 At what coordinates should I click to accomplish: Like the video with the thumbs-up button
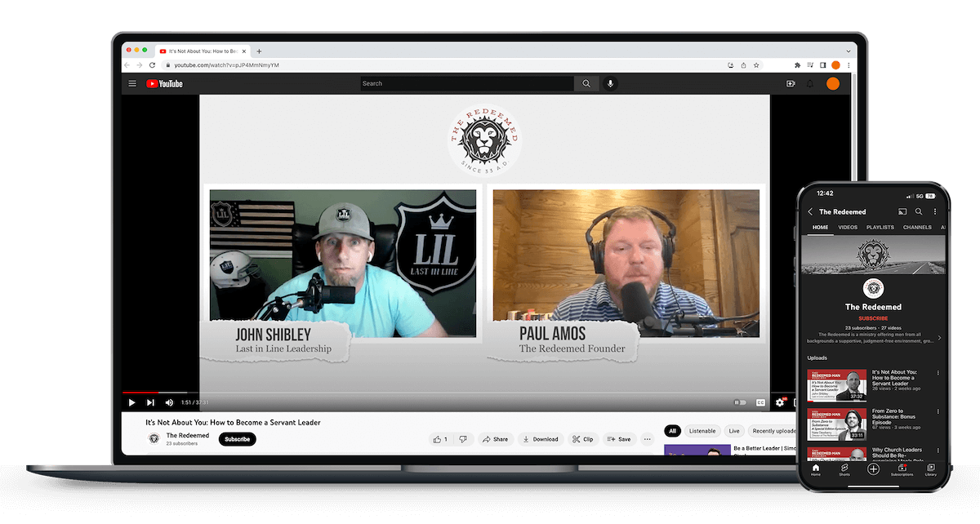pos(440,439)
